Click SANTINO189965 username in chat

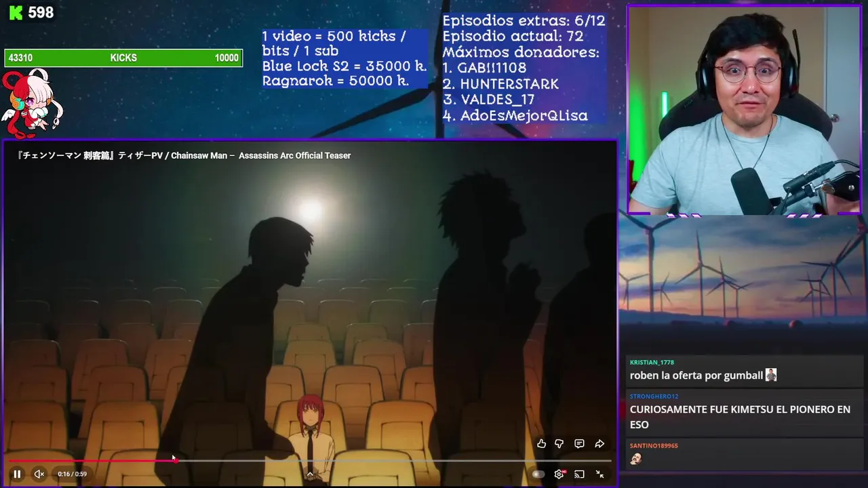click(x=654, y=446)
